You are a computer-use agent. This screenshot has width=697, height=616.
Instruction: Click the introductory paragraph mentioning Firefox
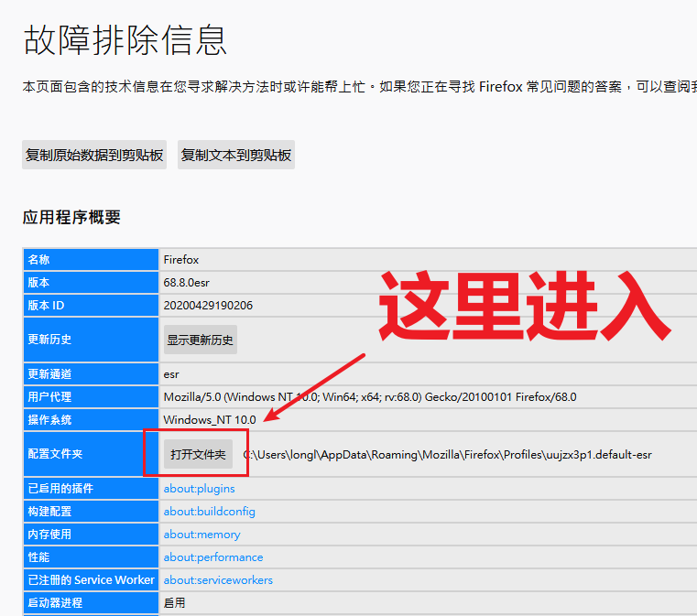point(360,87)
